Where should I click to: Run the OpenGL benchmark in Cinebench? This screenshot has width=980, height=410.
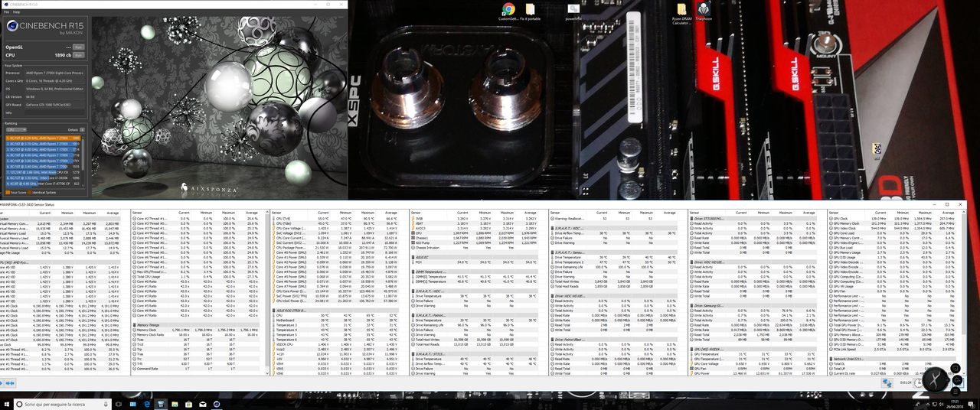pyautogui.click(x=78, y=47)
